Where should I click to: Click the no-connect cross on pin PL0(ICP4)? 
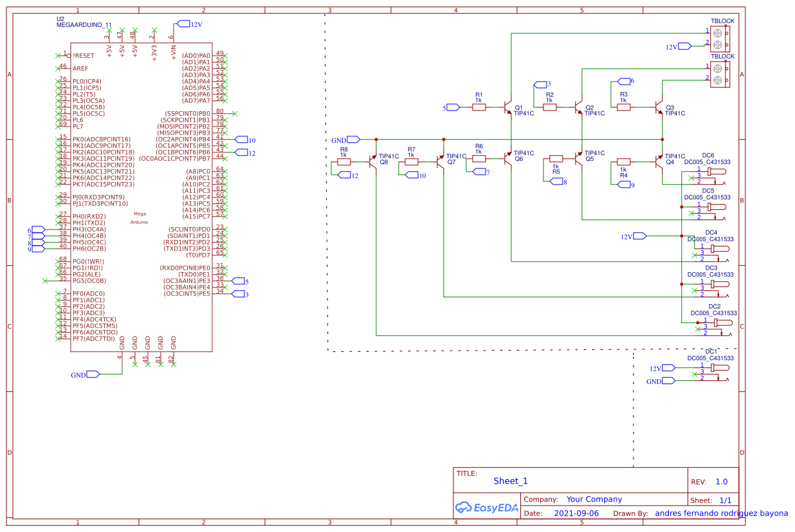click(58, 80)
